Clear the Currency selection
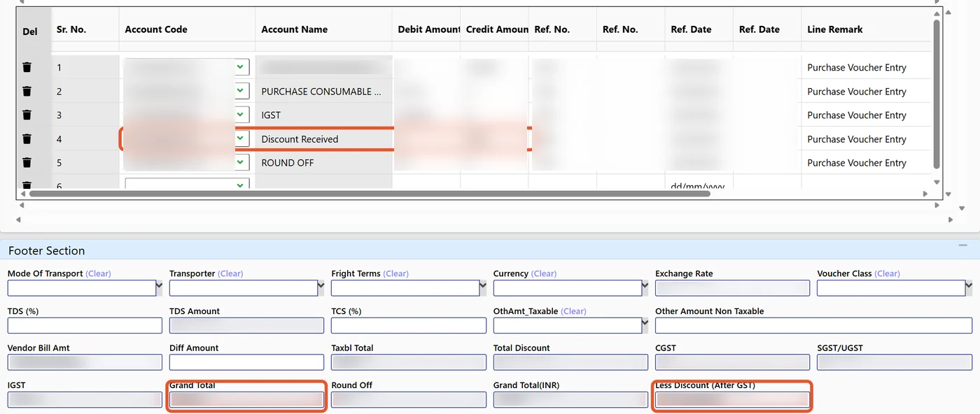This screenshot has height=414, width=980. point(544,273)
